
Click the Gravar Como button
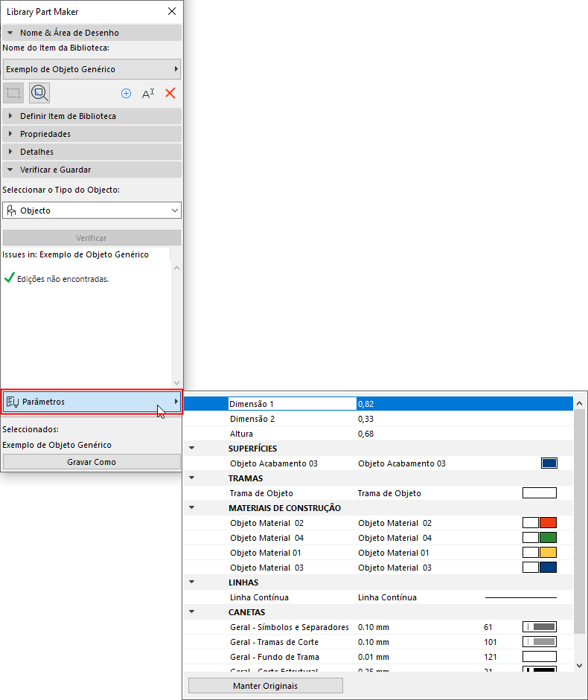pos(92,462)
